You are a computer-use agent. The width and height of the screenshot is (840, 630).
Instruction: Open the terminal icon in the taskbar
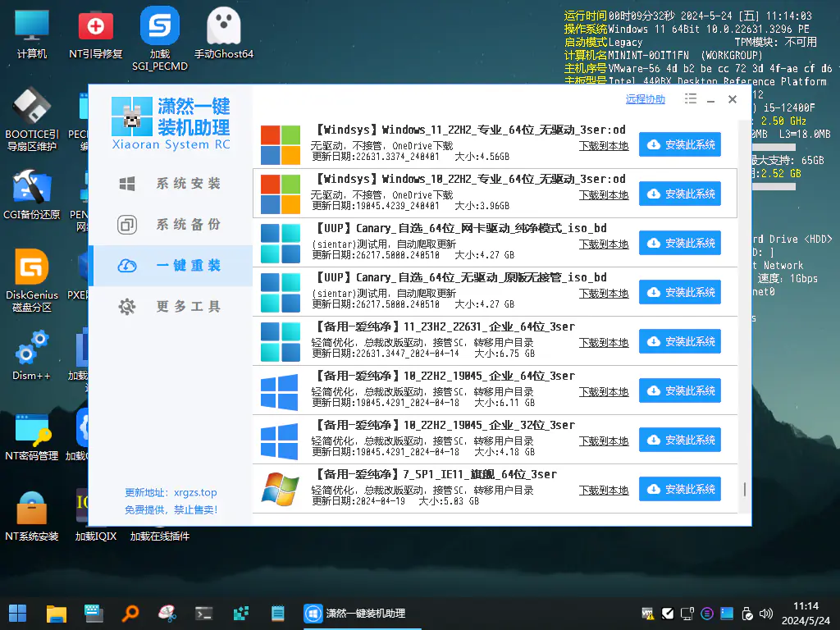(204, 613)
